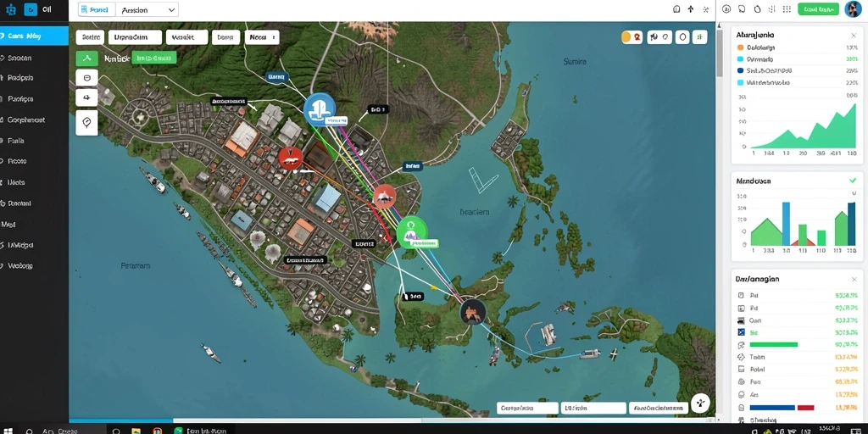This screenshot has height=434, width=868.
Task: Select the Toam row in list
Action: pyautogui.click(x=798, y=358)
